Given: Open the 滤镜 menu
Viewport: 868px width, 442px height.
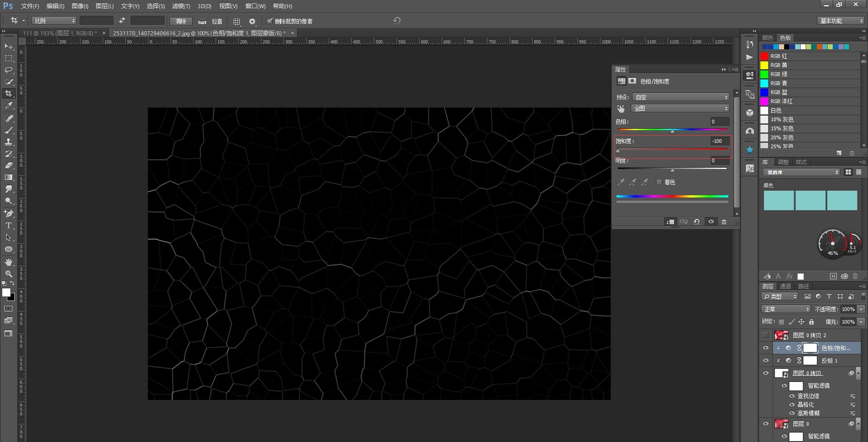Looking at the screenshot, I should (181, 6).
